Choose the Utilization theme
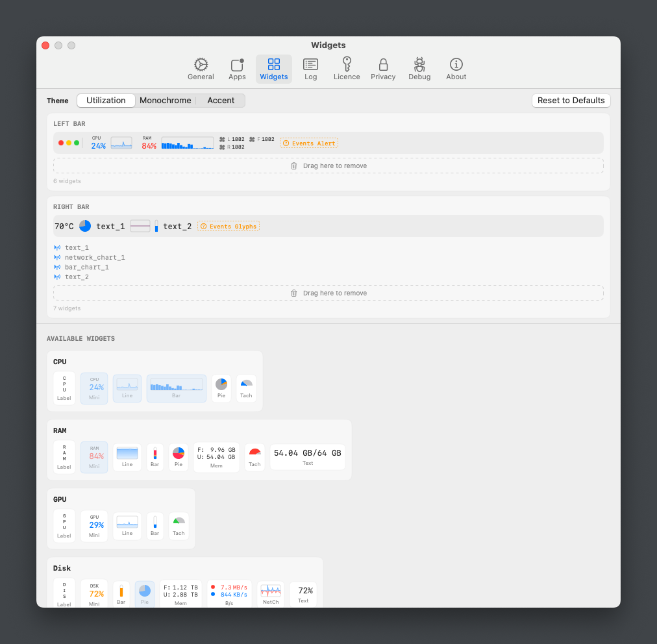Viewport: 657px width, 644px height. click(106, 101)
